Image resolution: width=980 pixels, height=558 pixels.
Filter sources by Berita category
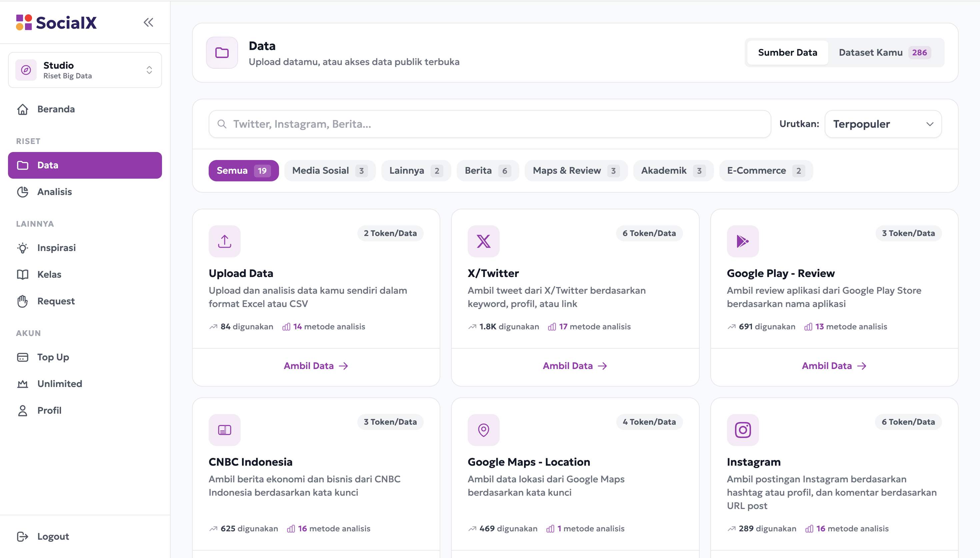coord(487,171)
